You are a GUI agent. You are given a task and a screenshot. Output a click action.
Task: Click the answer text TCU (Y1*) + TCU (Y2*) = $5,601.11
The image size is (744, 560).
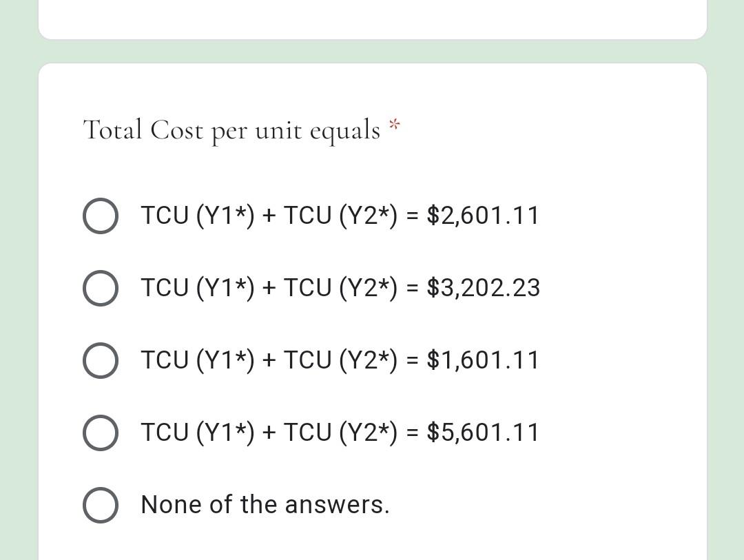340,432
